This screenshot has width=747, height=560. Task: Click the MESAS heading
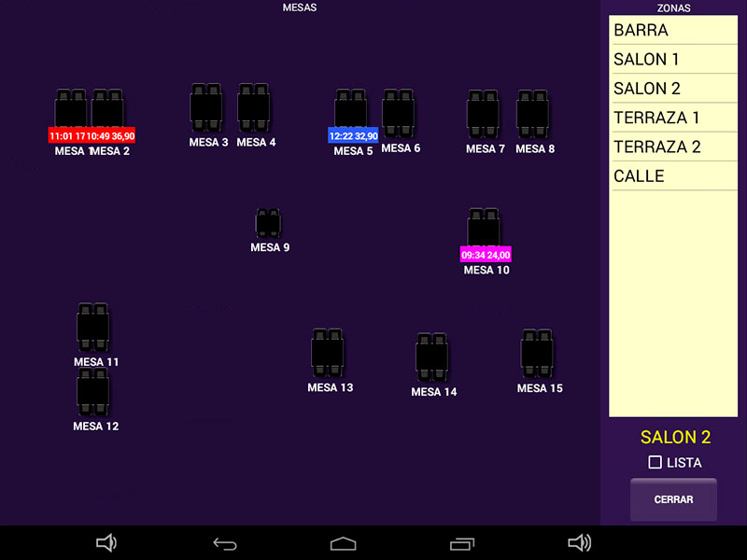click(300, 7)
